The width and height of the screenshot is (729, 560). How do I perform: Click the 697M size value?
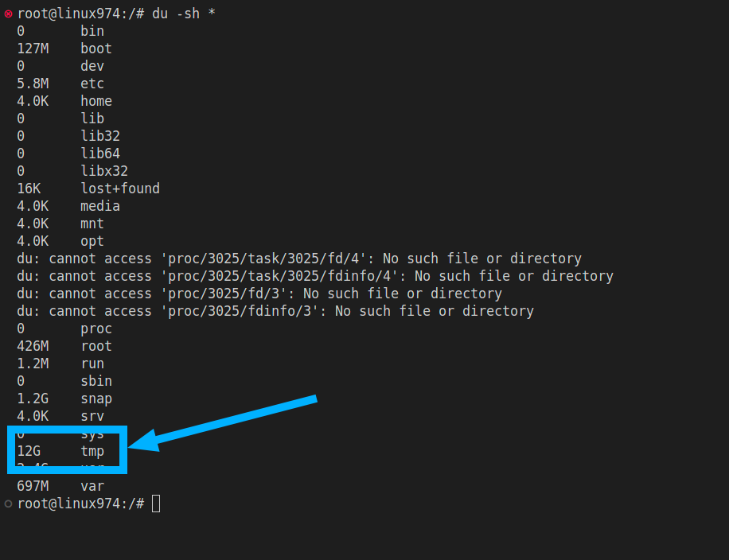tap(33, 486)
